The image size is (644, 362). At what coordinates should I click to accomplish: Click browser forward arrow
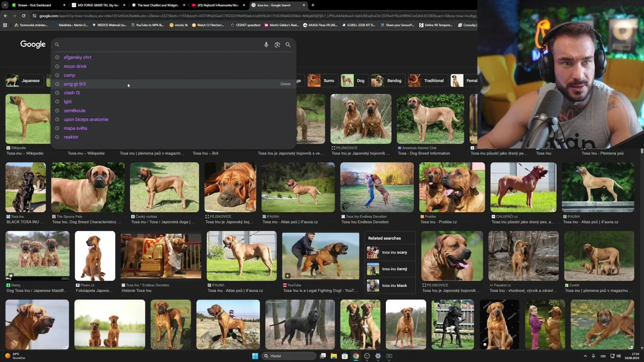point(15,16)
